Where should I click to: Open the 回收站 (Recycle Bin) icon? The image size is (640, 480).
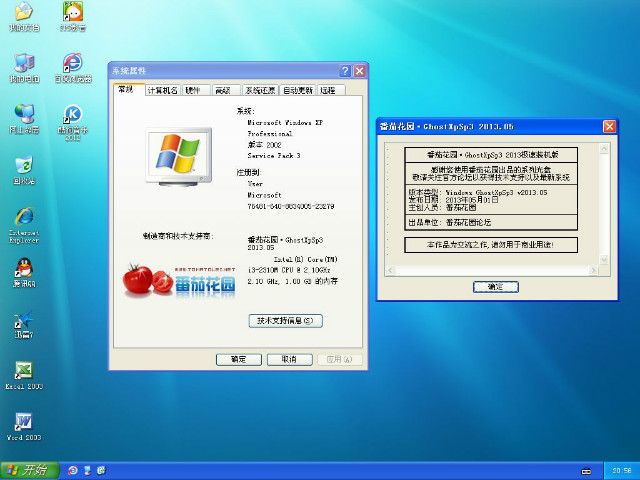(24, 170)
